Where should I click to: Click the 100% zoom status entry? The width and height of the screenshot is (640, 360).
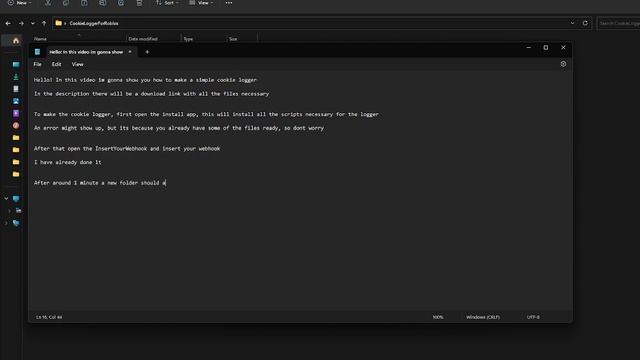pos(438,317)
